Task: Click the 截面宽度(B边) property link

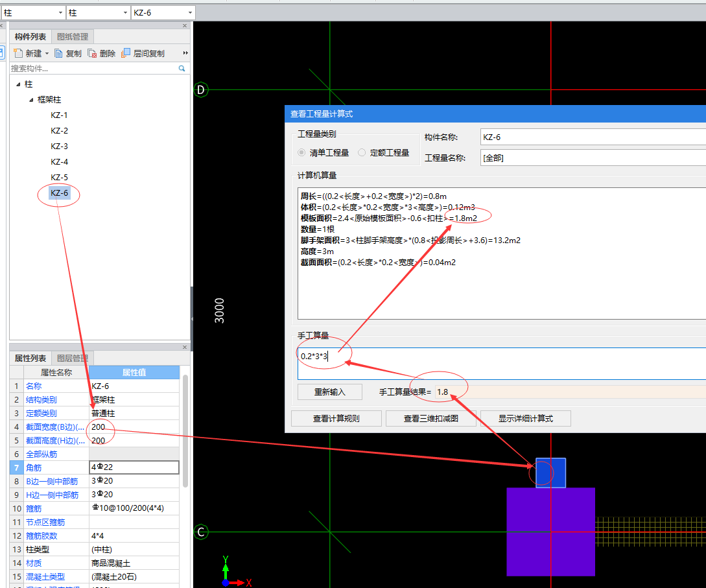Action: click(x=55, y=427)
